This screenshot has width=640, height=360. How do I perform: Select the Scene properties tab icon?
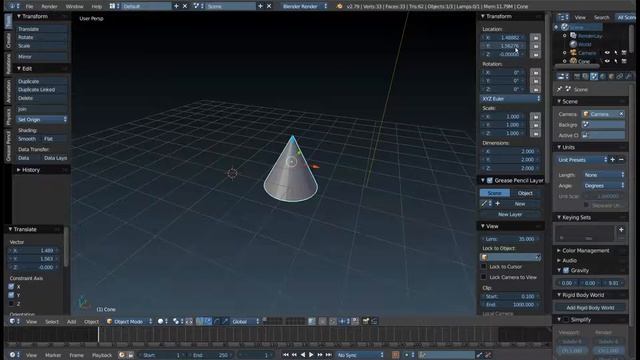594,76
